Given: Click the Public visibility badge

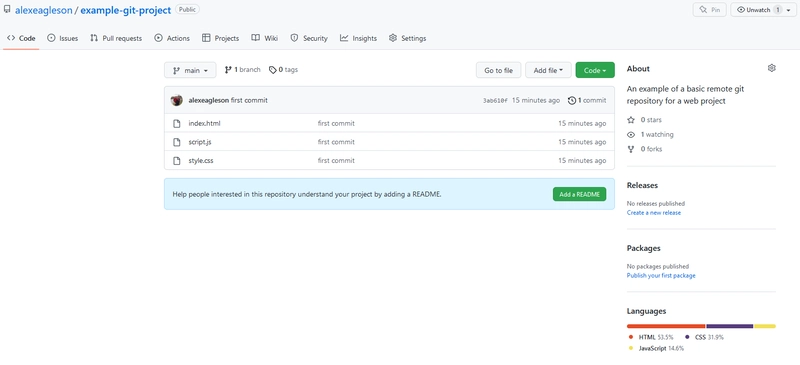Looking at the screenshot, I should [x=187, y=9].
